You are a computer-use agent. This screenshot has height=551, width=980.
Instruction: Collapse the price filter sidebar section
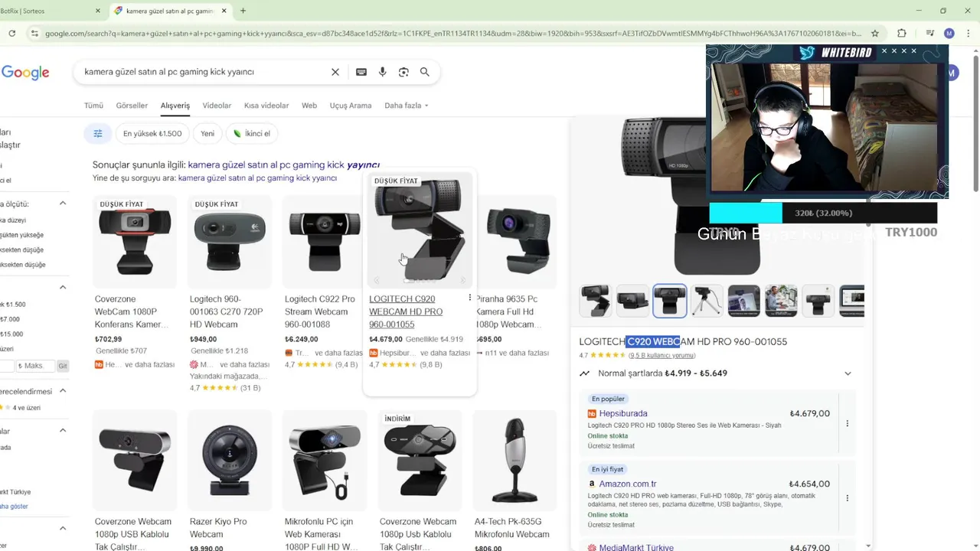point(63,287)
